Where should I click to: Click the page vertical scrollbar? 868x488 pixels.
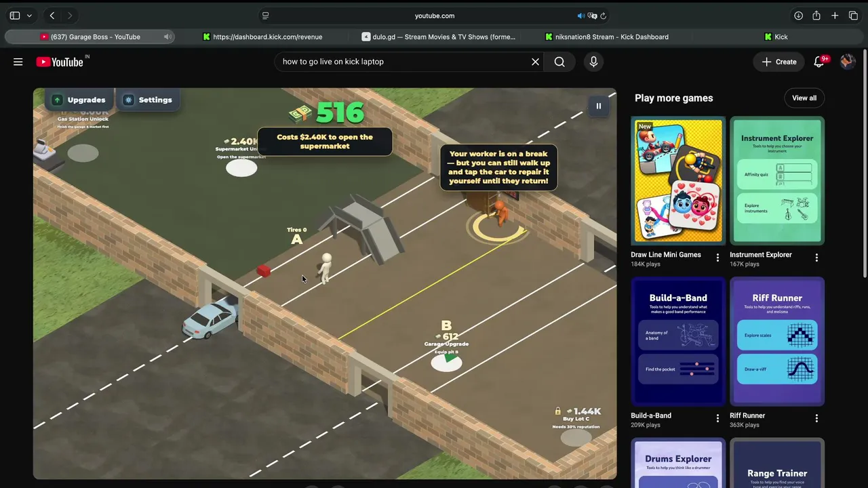(x=864, y=163)
